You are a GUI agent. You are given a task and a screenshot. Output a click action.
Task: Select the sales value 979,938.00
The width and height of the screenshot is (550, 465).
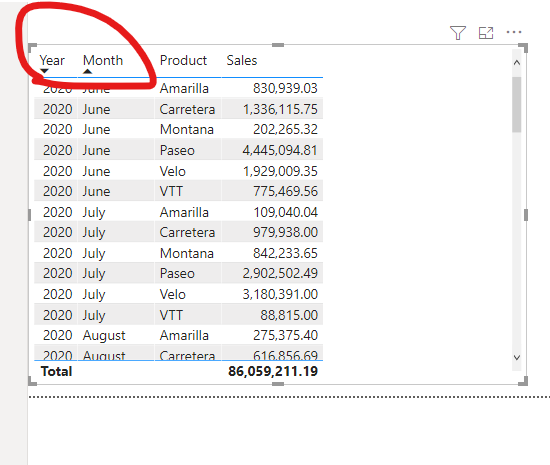(x=285, y=232)
